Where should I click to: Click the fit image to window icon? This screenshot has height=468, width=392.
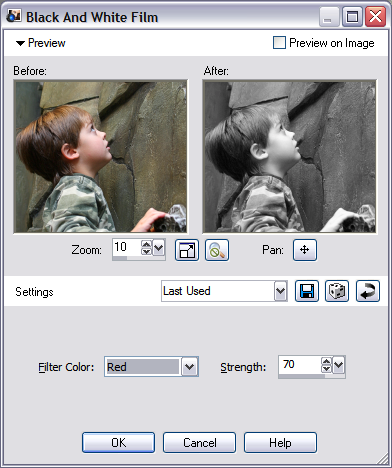[x=187, y=250]
